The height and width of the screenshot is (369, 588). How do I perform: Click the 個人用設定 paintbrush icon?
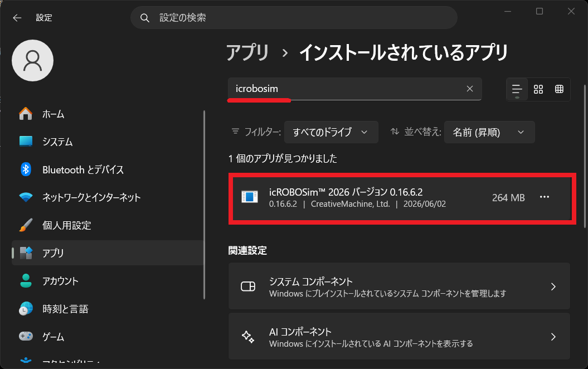click(x=26, y=225)
